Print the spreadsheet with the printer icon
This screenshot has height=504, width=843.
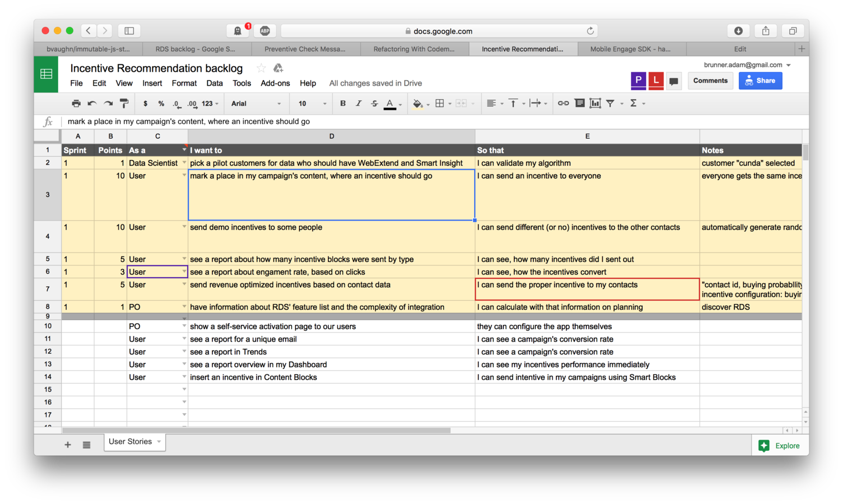(x=76, y=104)
